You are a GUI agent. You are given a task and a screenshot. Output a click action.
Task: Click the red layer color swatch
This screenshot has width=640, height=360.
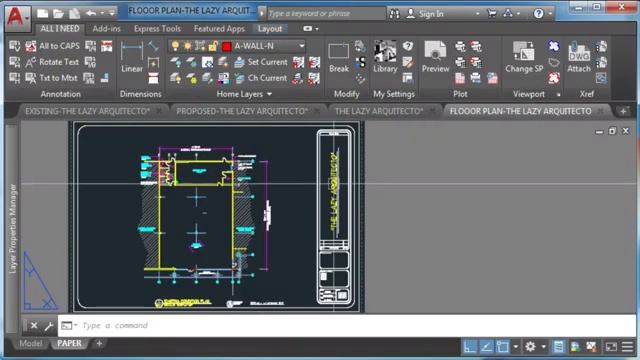[x=227, y=46]
